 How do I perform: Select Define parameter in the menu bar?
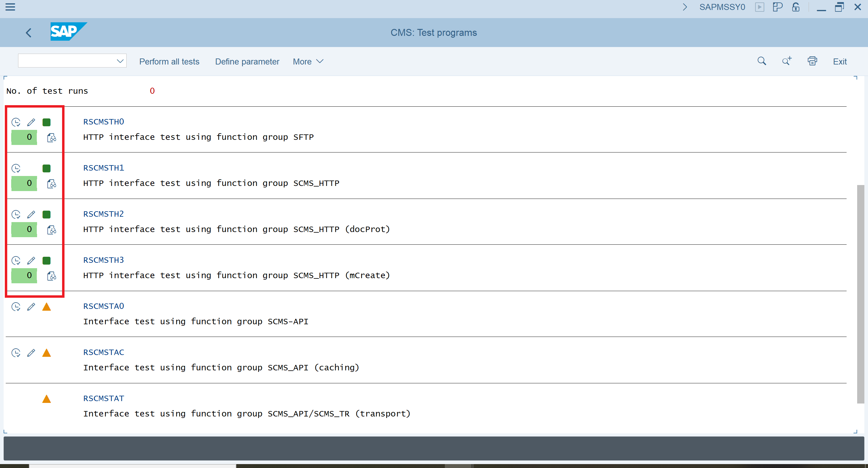point(247,61)
